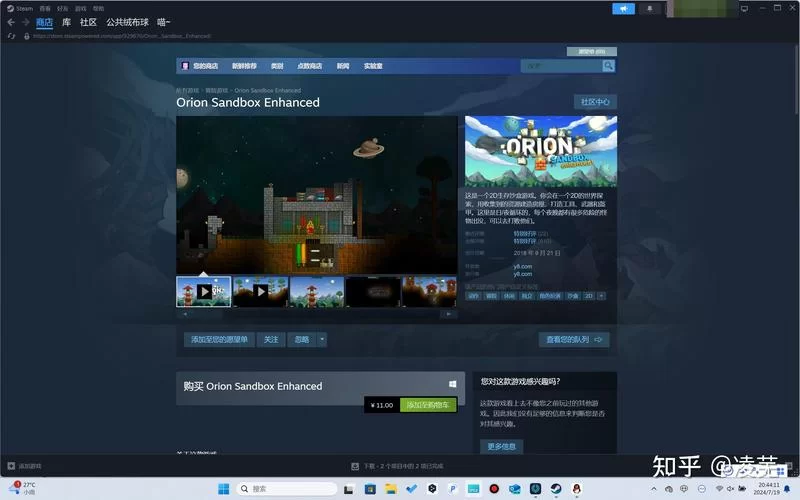The width and height of the screenshot is (800, 500).
Task: Select the 商店 store tab
Action: tap(44, 22)
